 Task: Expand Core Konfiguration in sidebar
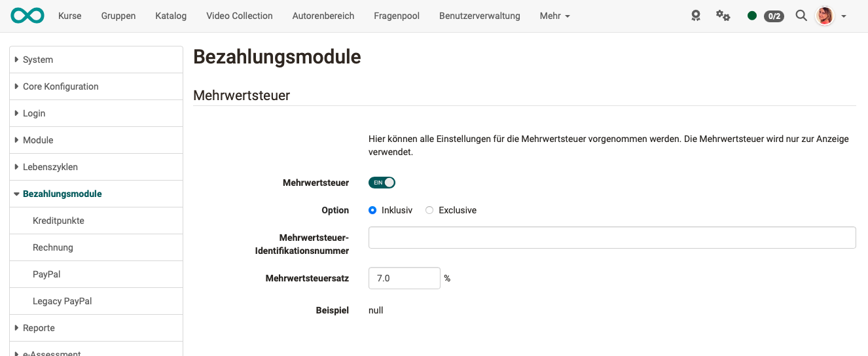60,86
